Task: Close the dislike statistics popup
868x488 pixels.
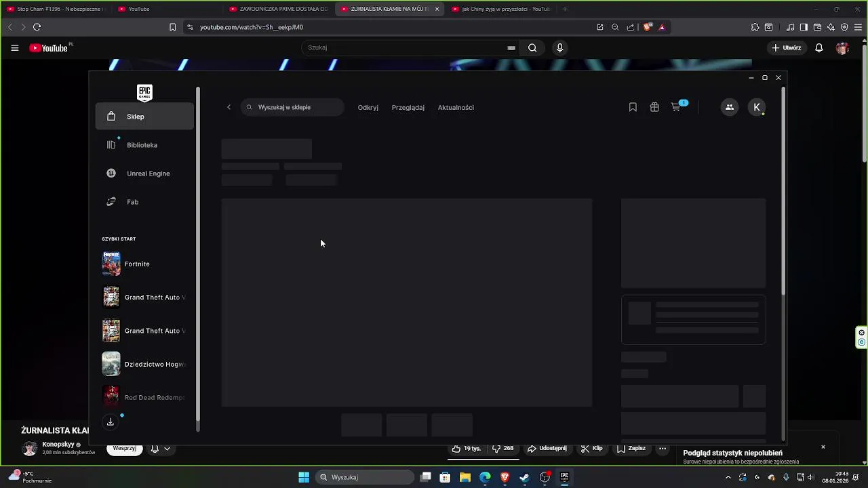Action: [x=823, y=447]
